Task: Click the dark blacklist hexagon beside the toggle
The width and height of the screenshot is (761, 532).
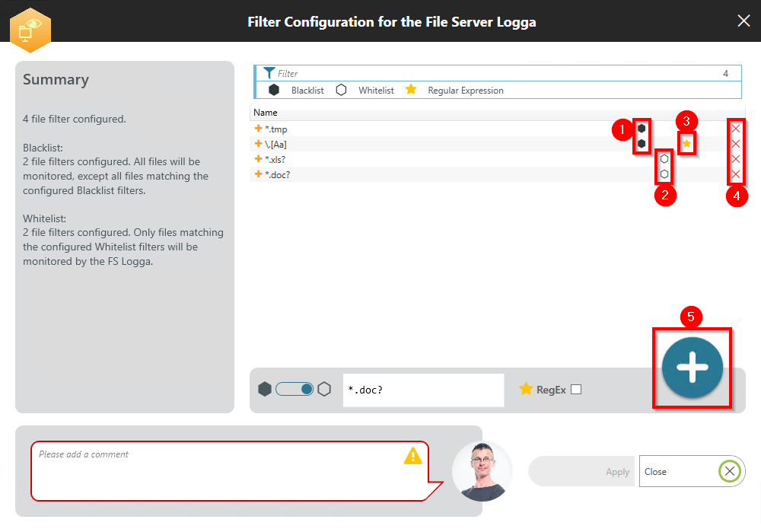Action: pyautogui.click(x=265, y=390)
